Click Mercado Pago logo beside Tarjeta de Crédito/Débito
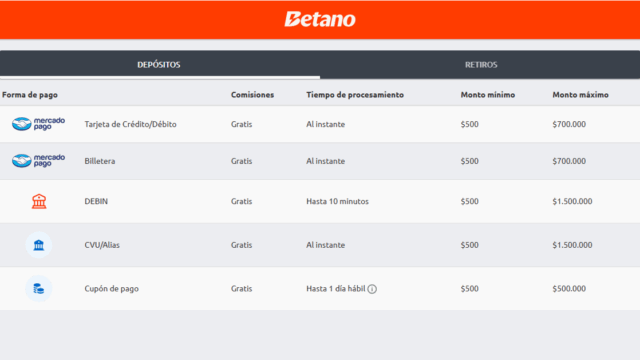640x360 pixels. coord(38,124)
